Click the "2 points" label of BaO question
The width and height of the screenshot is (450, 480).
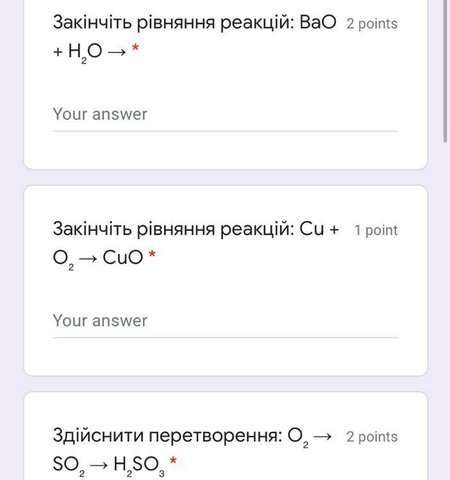click(372, 24)
